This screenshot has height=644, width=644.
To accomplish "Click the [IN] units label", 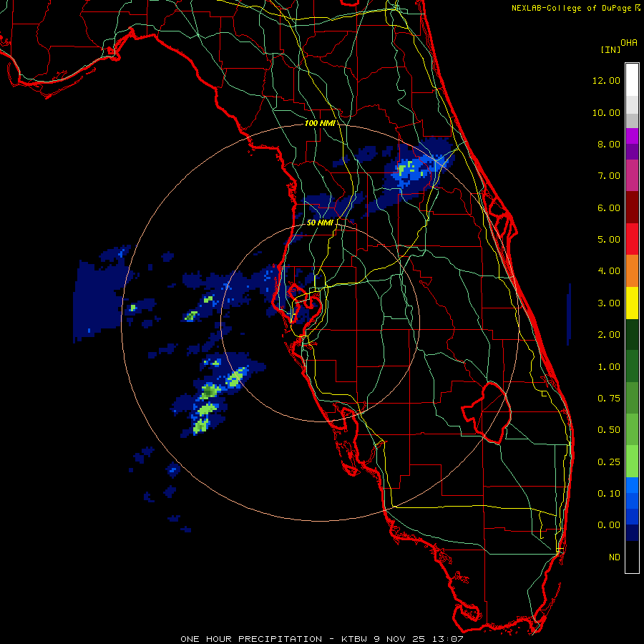I will [611, 49].
